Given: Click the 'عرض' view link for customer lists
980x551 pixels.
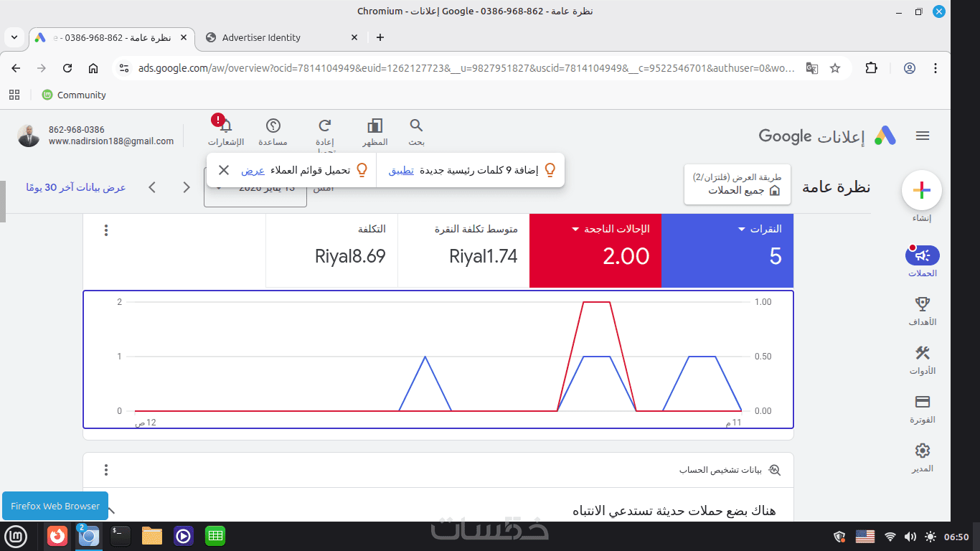Looking at the screenshot, I should point(253,170).
